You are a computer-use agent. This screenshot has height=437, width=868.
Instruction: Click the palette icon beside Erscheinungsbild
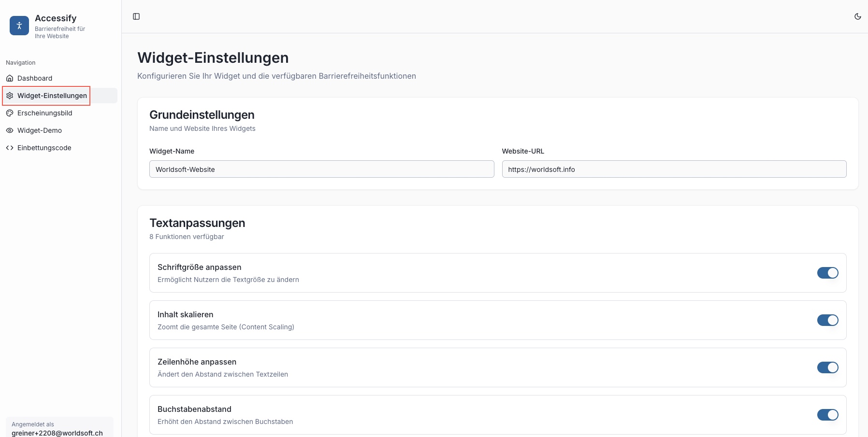point(10,113)
